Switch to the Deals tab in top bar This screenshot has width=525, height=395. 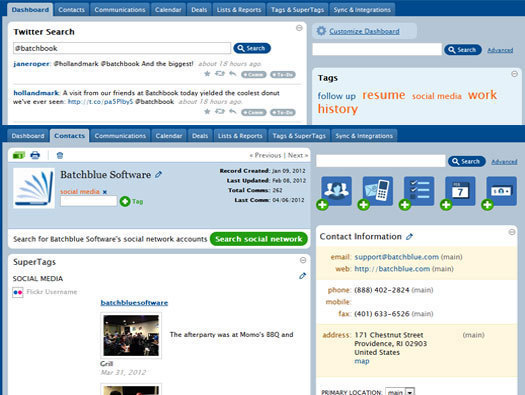tap(199, 10)
